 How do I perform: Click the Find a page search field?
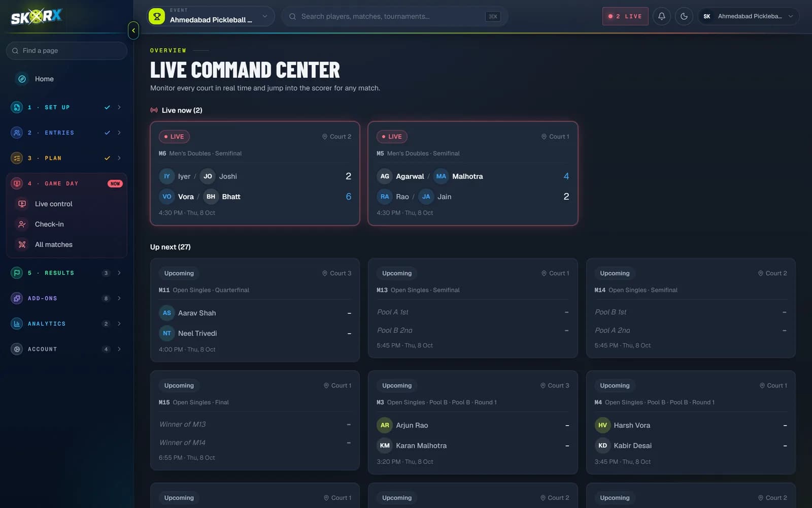66,51
